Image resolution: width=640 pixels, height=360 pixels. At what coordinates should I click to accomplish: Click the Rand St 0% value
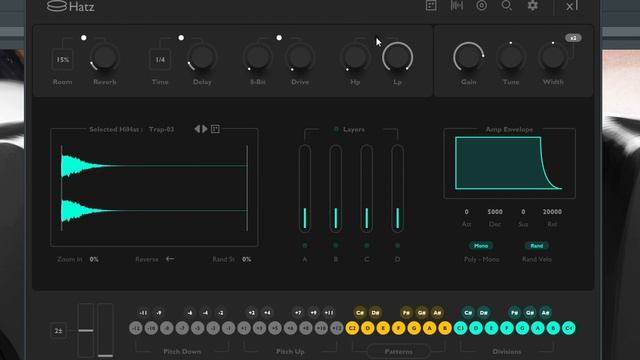pyautogui.click(x=246, y=259)
